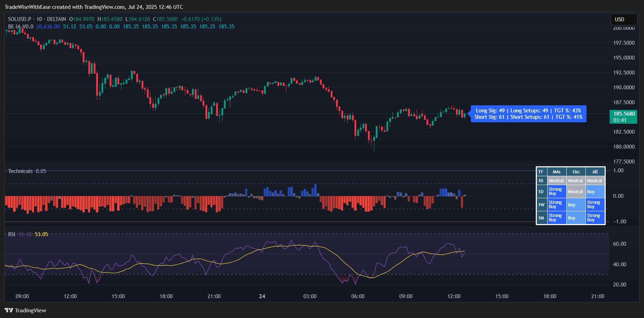Viewport: 644px width, 318px height.
Task: Click the 1M row MAs Strong Buy cell
Action: click(x=557, y=218)
